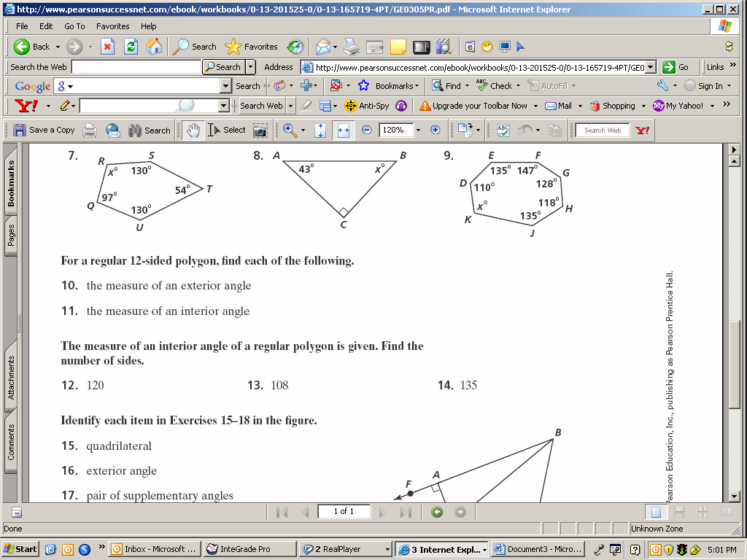Open the zoom percentage dropdown
The image size is (747, 560).
(417, 131)
